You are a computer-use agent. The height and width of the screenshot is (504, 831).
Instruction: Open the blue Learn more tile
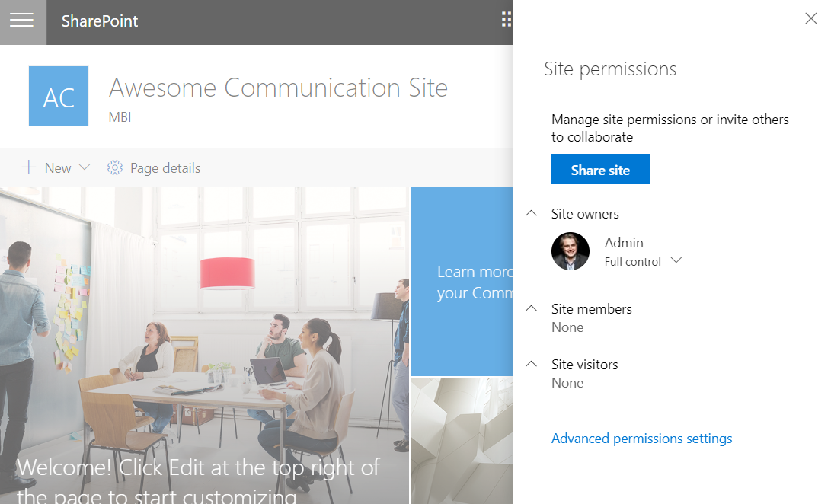click(x=462, y=282)
